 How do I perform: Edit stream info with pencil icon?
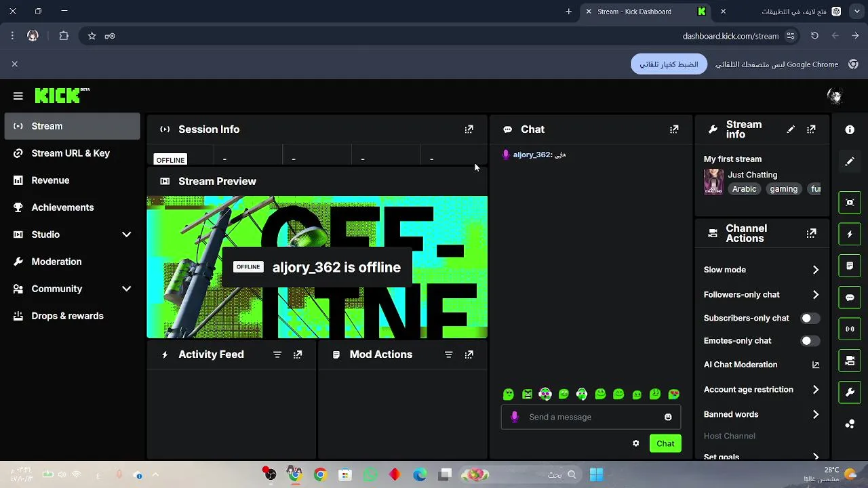click(x=791, y=129)
